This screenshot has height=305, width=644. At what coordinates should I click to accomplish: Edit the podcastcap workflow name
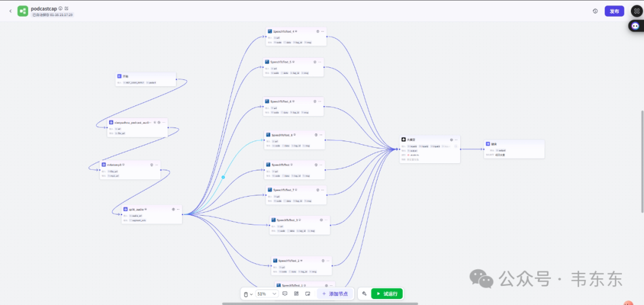(x=67, y=8)
